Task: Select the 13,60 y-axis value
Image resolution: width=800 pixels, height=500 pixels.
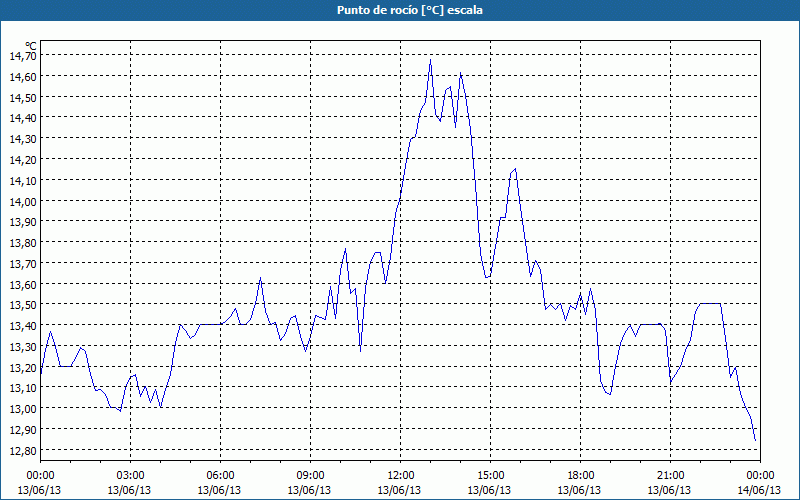Action: [23, 284]
